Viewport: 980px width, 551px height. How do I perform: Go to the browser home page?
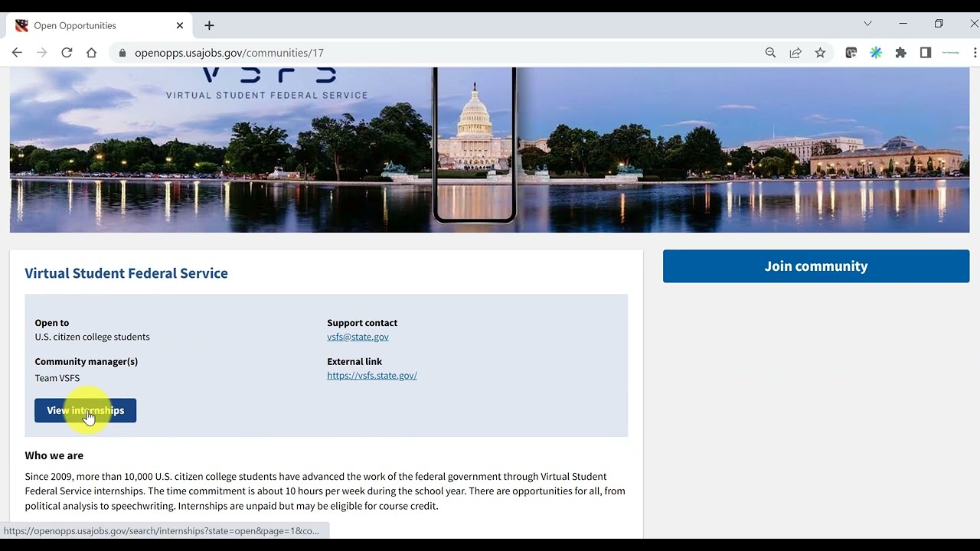click(x=91, y=53)
